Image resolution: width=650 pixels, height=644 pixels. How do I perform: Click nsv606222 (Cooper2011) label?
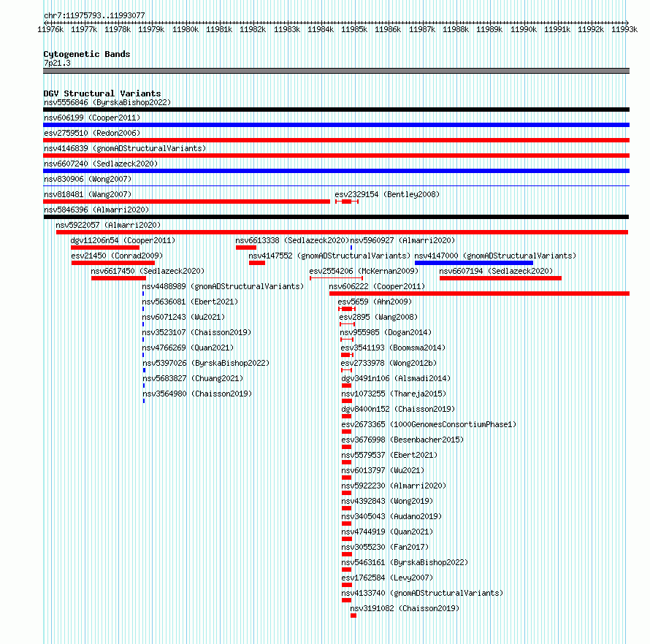coord(377,286)
